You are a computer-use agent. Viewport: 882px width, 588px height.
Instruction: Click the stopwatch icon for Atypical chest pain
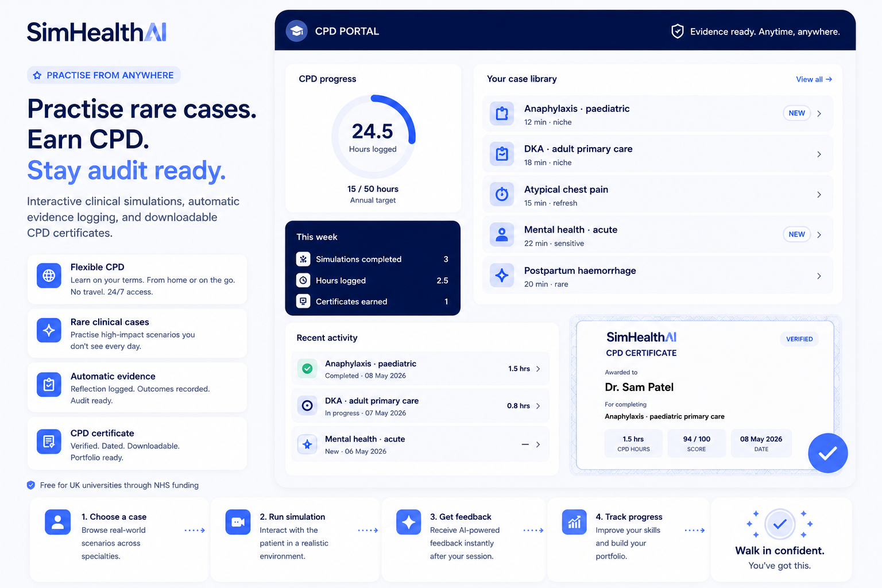[x=502, y=195]
